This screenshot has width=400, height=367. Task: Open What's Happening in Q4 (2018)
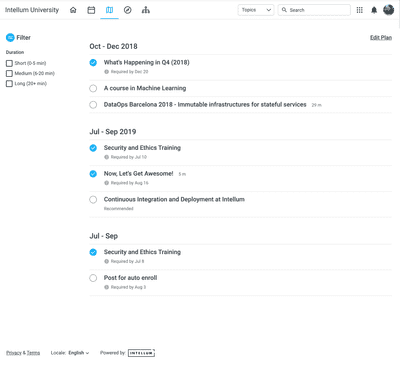(146, 62)
